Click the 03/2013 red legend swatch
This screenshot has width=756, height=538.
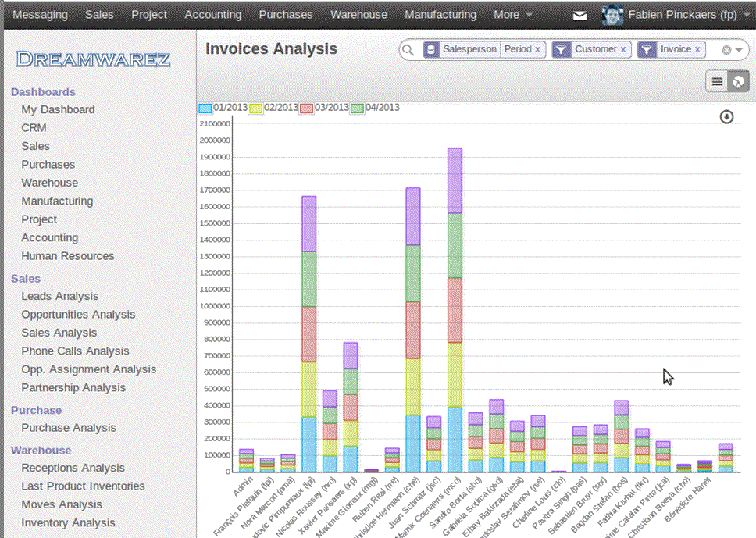[307, 108]
